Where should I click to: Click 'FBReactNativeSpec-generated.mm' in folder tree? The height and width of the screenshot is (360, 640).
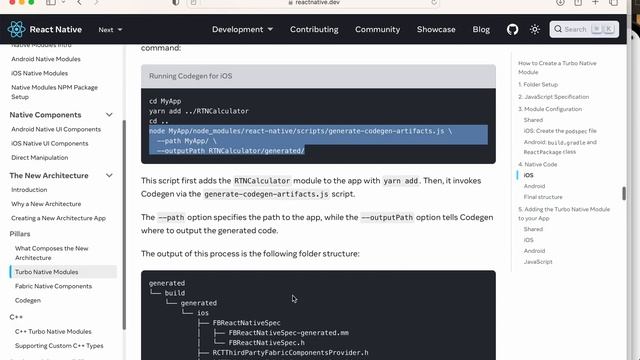[289, 333]
